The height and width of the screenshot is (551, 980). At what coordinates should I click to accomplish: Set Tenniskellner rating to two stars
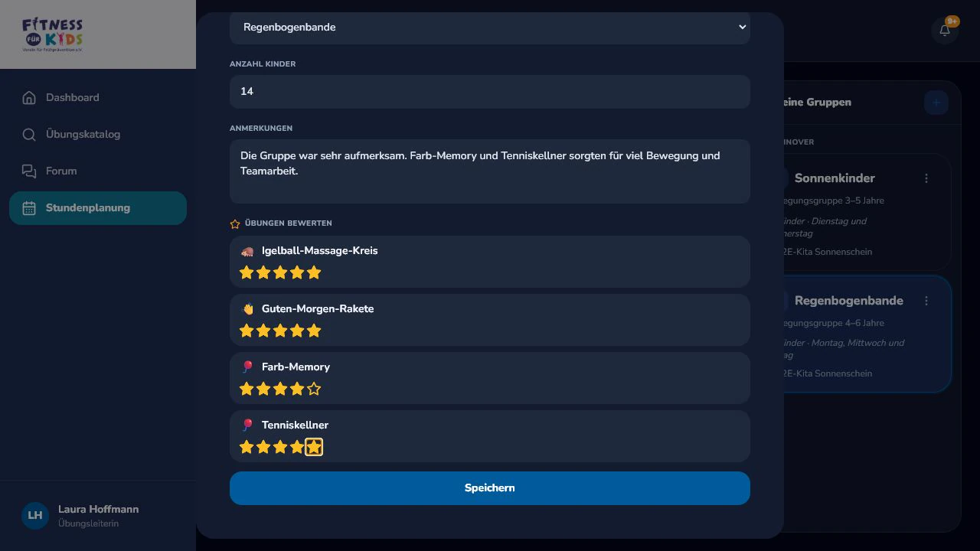(x=263, y=447)
